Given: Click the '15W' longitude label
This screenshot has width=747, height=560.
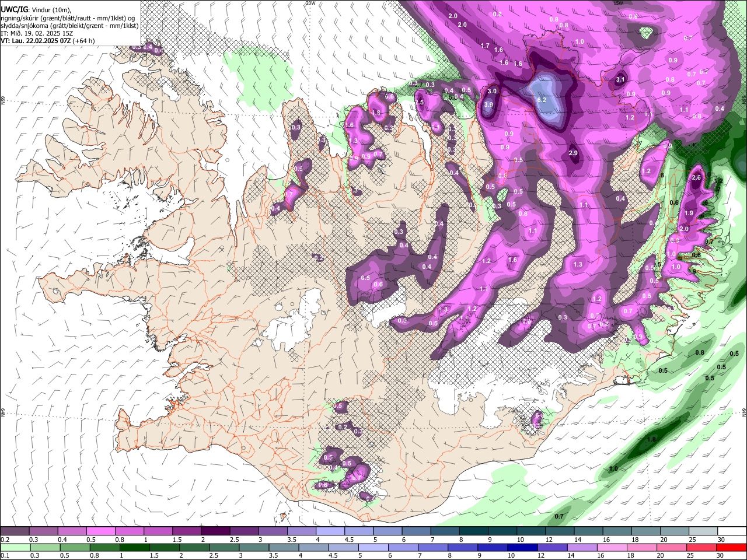Looking at the screenshot, I should tap(619, 3).
